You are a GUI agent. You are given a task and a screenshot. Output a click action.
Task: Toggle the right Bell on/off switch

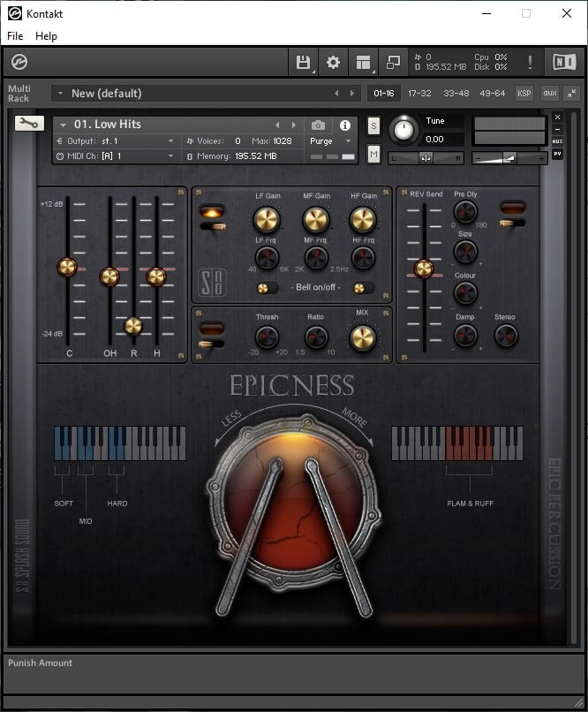click(x=364, y=288)
